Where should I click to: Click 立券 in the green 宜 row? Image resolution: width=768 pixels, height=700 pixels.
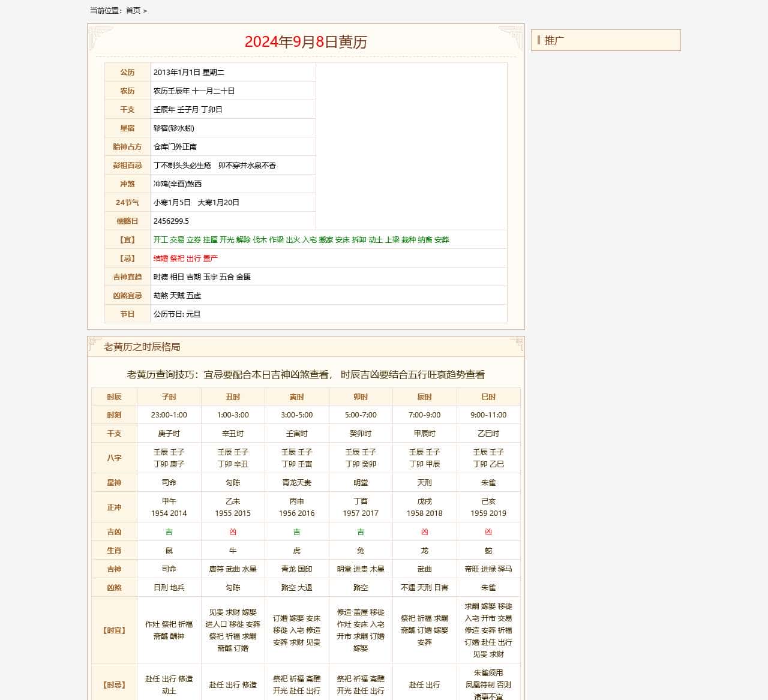(x=193, y=240)
